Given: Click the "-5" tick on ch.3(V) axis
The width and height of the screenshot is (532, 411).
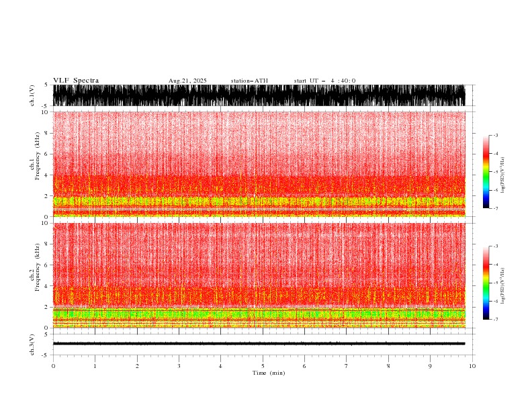Looking at the screenshot, I should [45, 355].
